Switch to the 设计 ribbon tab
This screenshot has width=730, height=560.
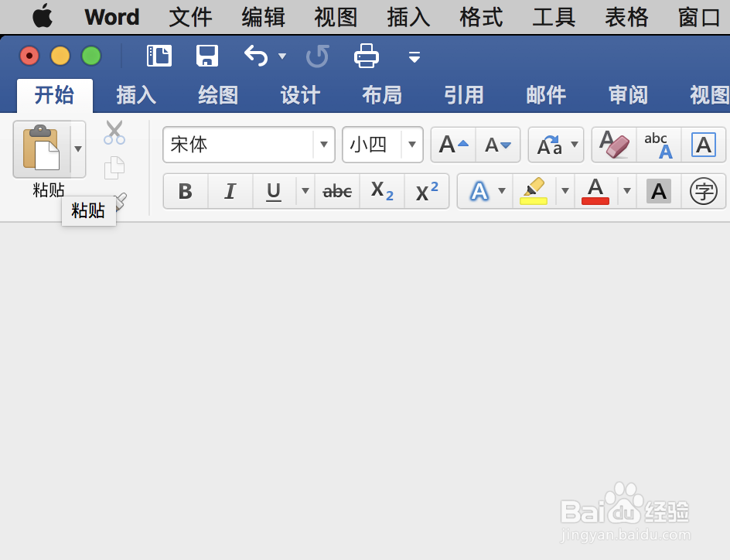300,95
